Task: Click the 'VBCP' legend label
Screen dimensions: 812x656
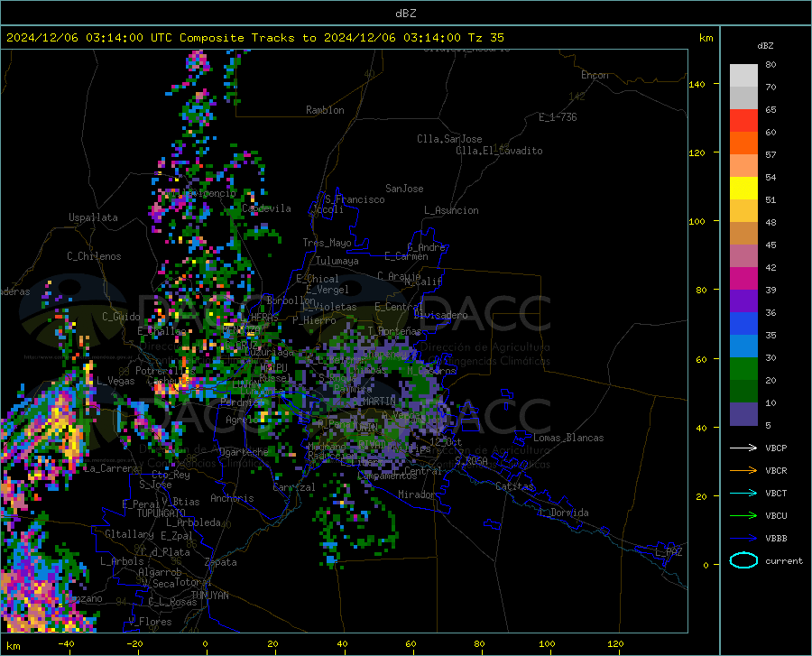Action: click(776, 448)
